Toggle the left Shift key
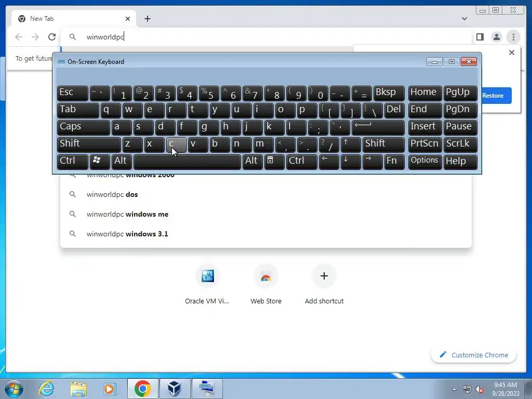This screenshot has width=532, height=399. 89,144
